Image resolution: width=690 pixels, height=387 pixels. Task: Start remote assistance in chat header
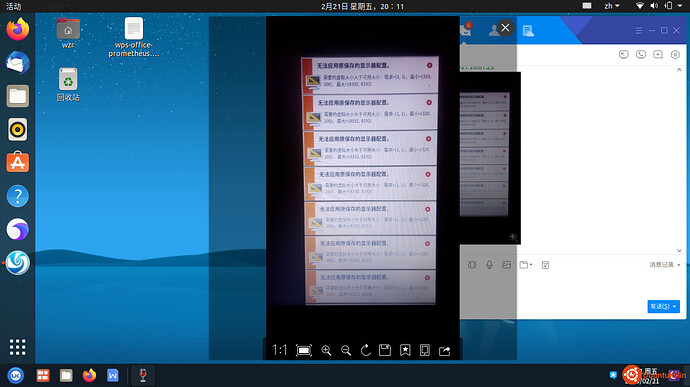point(624,54)
